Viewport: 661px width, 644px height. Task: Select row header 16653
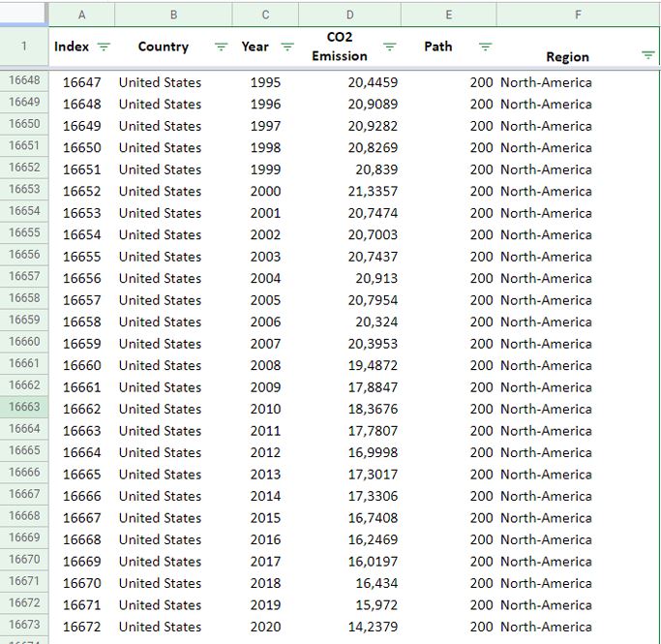pyautogui.click(x=24, y=189)
